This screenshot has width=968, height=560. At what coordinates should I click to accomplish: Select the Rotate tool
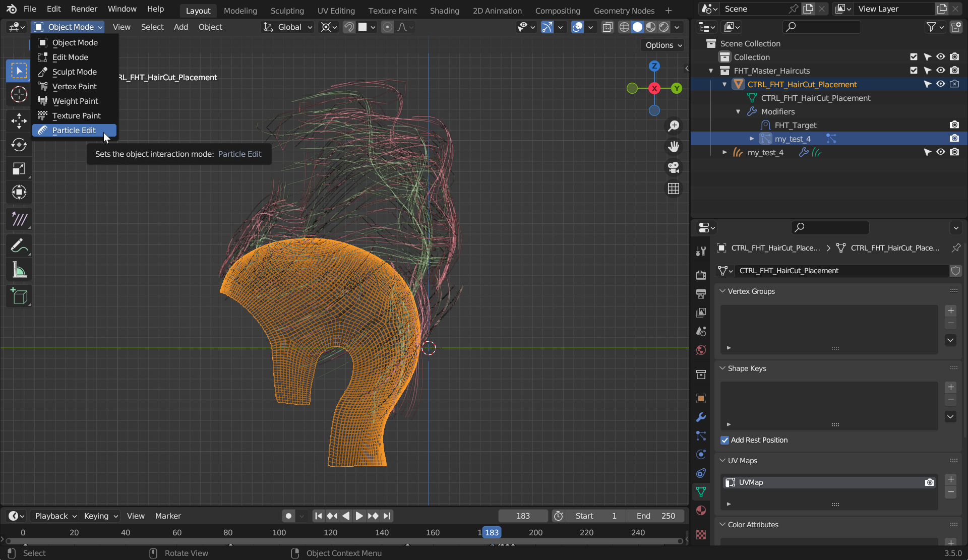pos(19,145)
